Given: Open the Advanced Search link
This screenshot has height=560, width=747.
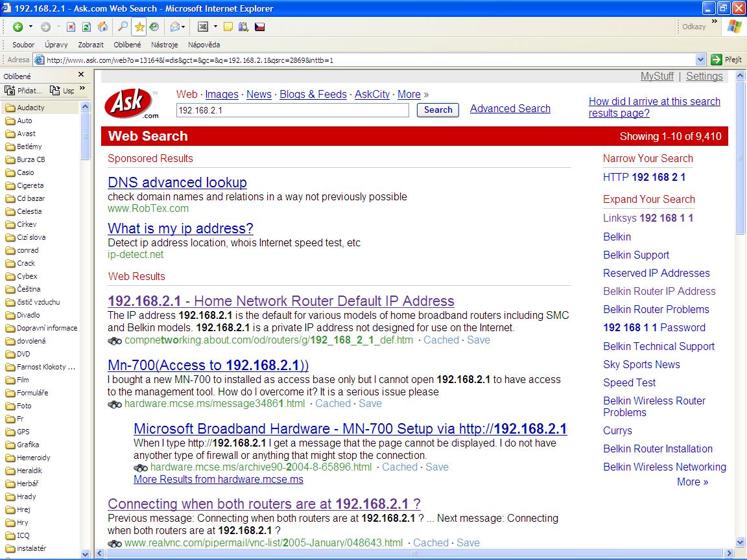Looking at the screenshot, I should pos(510,109).
